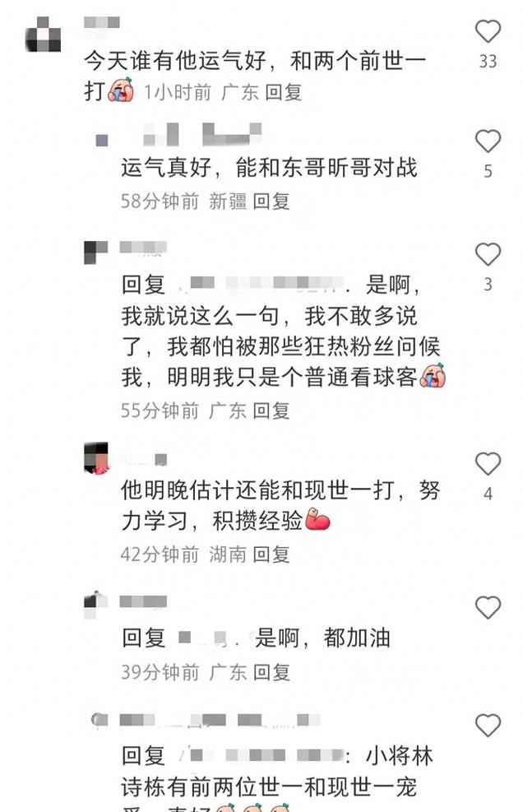Tap the comment text 运气真好，能和东哥昕哥对战
523x812 pixels.
pyautogui.click(x=269, y=168)
